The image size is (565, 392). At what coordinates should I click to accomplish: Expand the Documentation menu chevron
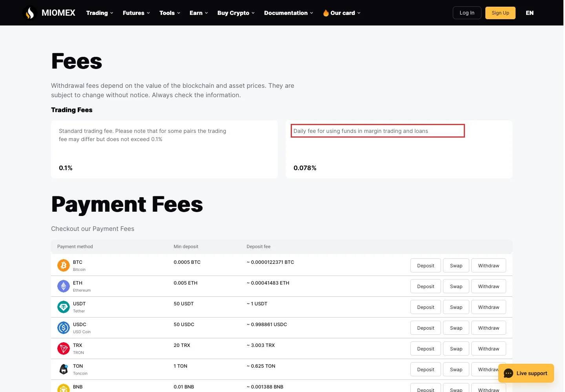click(312, 13)
